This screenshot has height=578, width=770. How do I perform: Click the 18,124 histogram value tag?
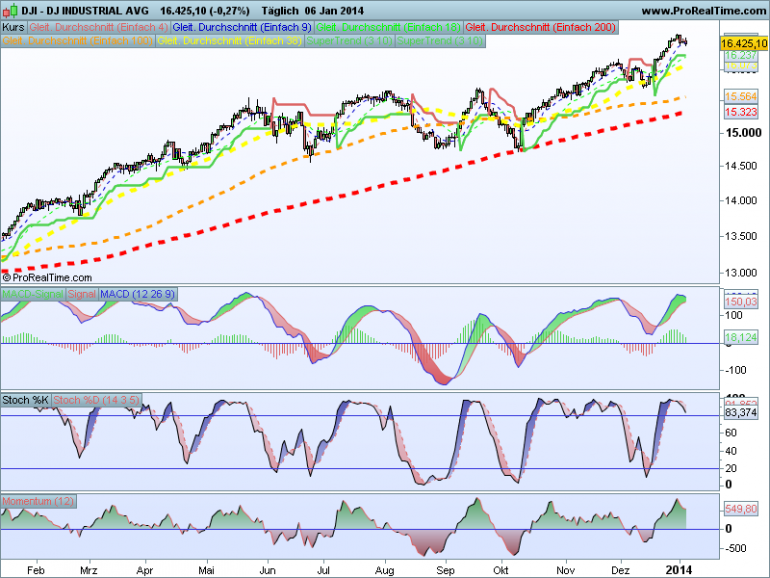[x=741, y=337]
